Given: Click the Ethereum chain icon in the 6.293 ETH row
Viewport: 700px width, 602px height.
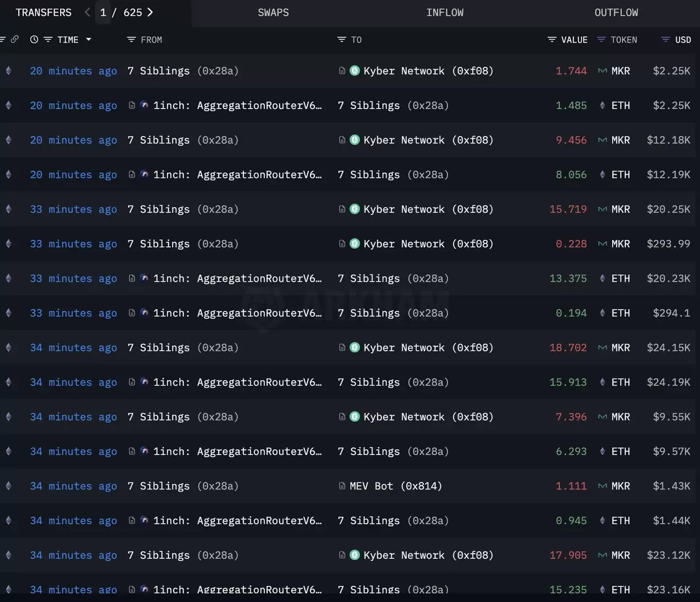Looking at the screenshot, I should click(x=8, y=452).
